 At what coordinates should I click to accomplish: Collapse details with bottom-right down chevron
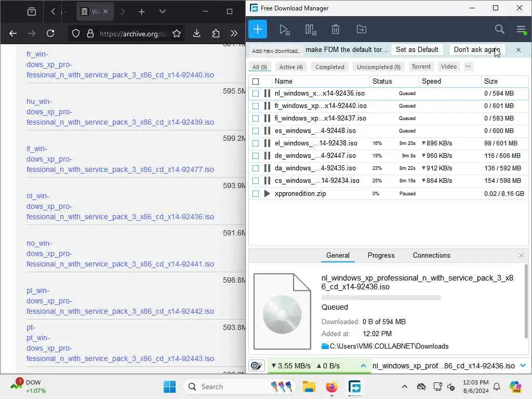[523, 366]
